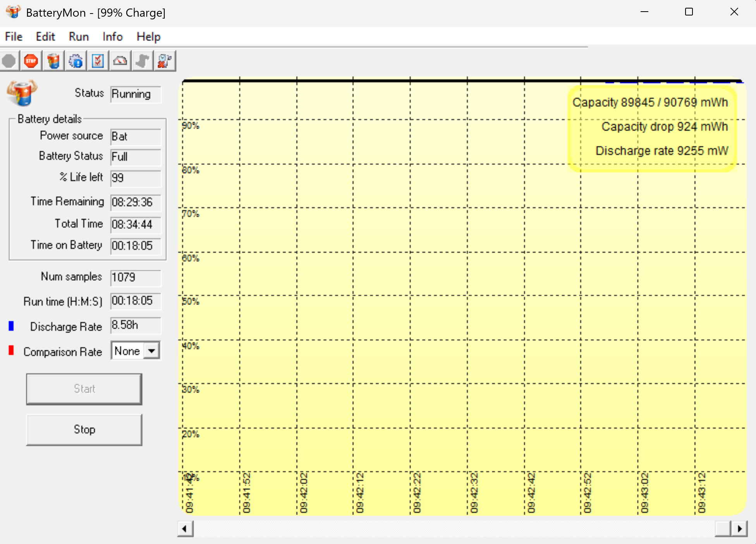The image size is (756, 544).
Task: Open battery information via battery toolbar icon
Action: [x=53, y=61]
